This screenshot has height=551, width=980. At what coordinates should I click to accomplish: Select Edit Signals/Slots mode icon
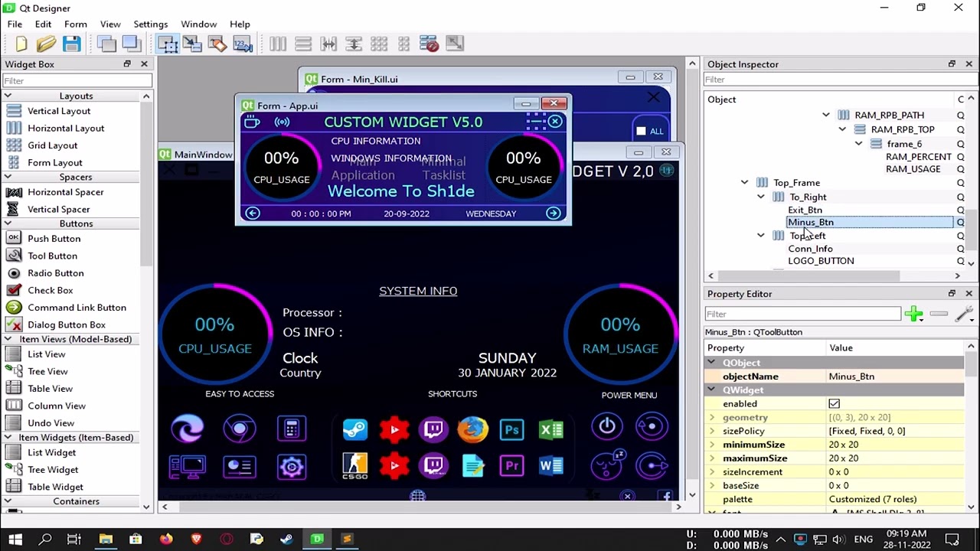pyautogui.click(x=192, y=44)
